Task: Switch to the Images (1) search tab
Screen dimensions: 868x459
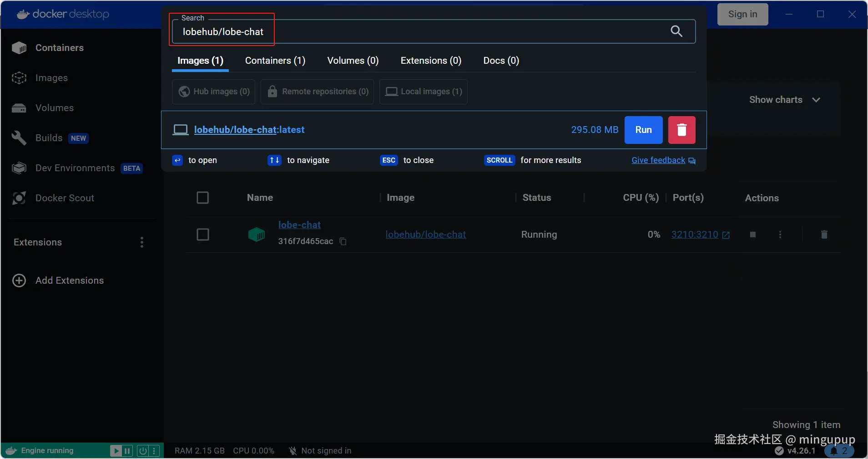Action: (200, 61)
